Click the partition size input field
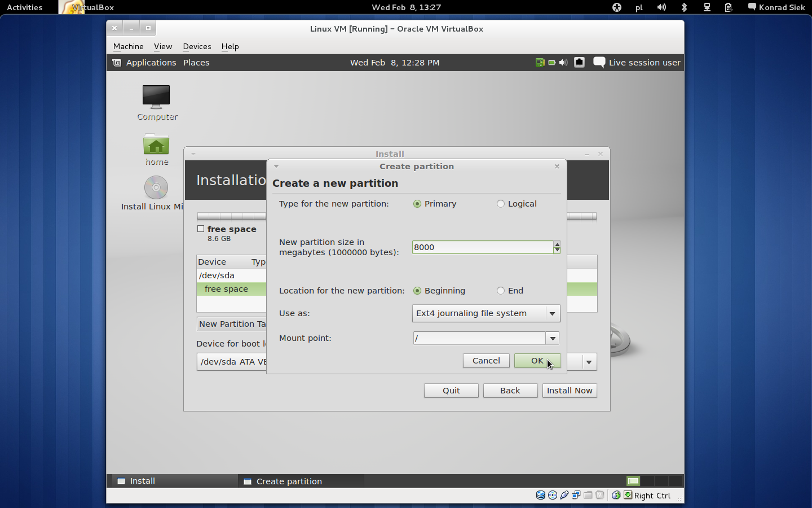This screenshot has height=508, width=812. [483, 247]
